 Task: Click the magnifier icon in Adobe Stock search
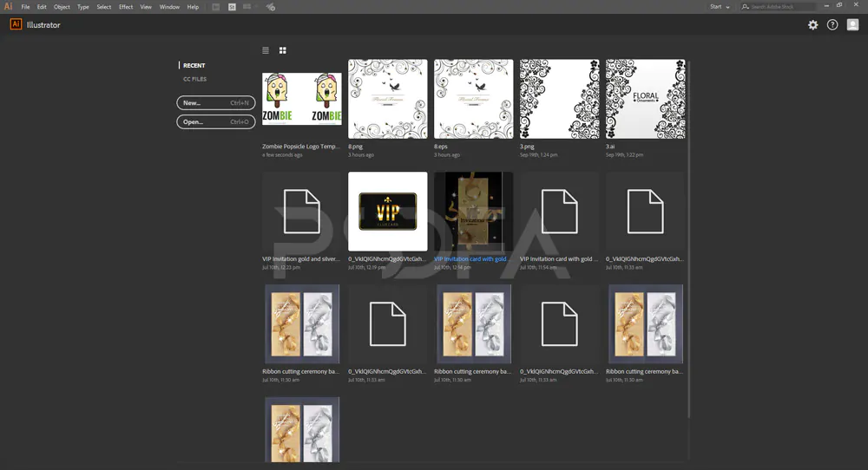[746, 7]
